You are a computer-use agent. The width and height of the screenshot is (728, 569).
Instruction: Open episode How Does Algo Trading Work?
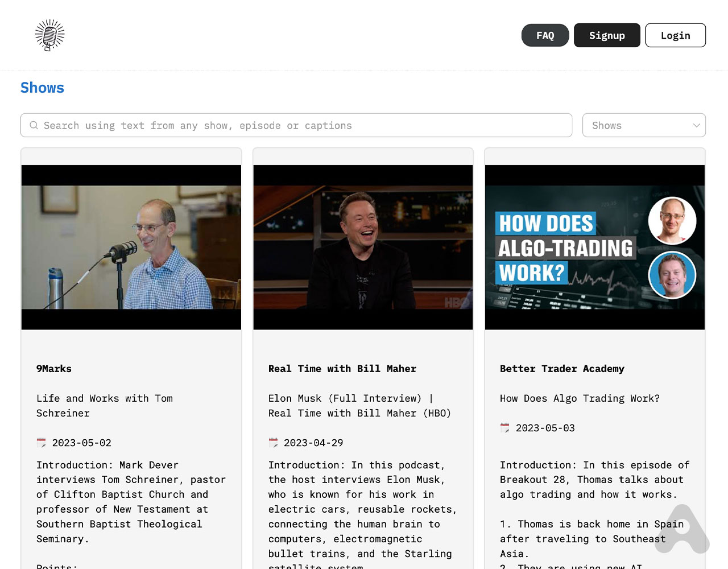580,398
